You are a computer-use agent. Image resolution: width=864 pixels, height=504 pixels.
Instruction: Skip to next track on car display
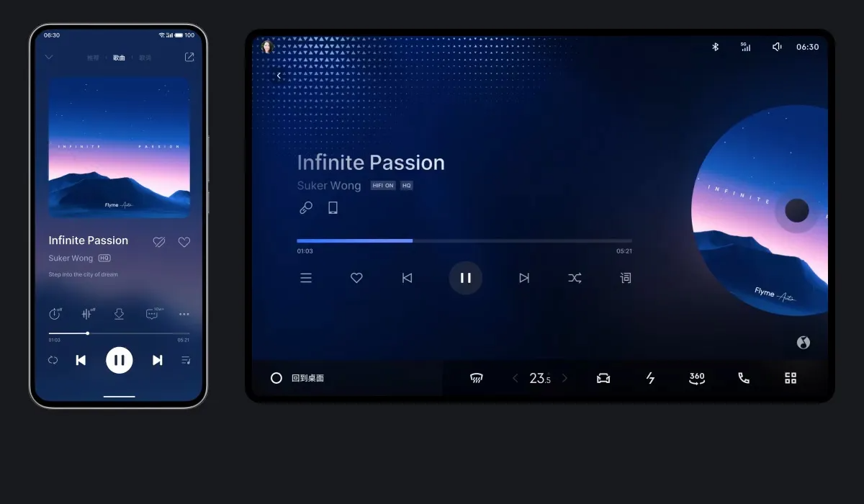click(x=524, y=278)
